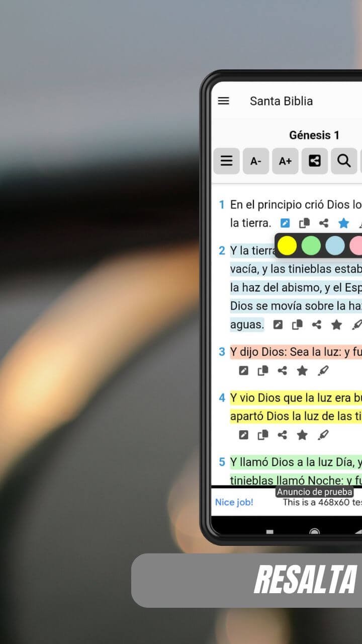Image resolution: width=362 pixels, height=644 pixels.
Task: Increase font size with A+ button
Action: point(285,161)
